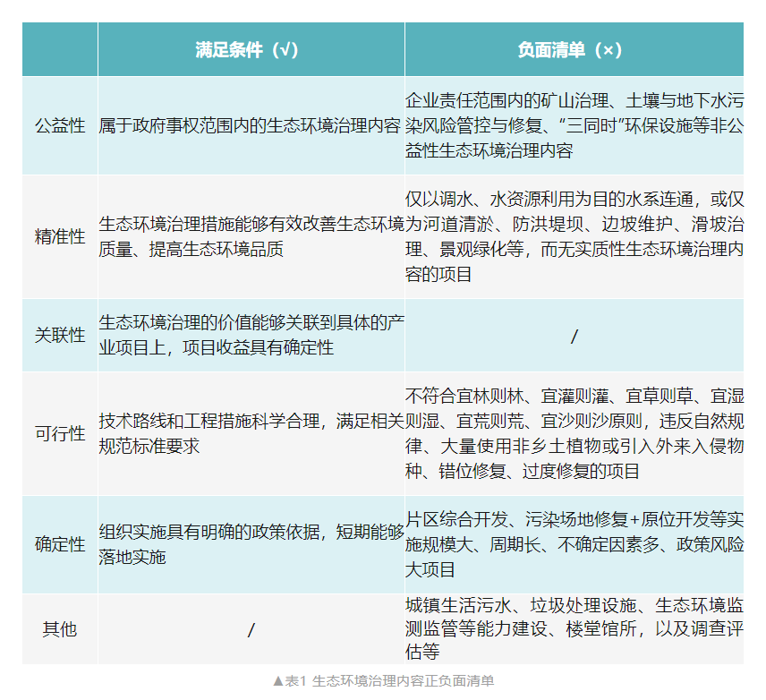Image resolution: width=766 pixels, height=700 pixels.
Task: Click the 片区综合开发 negative list cell
Action: point(574,544)
